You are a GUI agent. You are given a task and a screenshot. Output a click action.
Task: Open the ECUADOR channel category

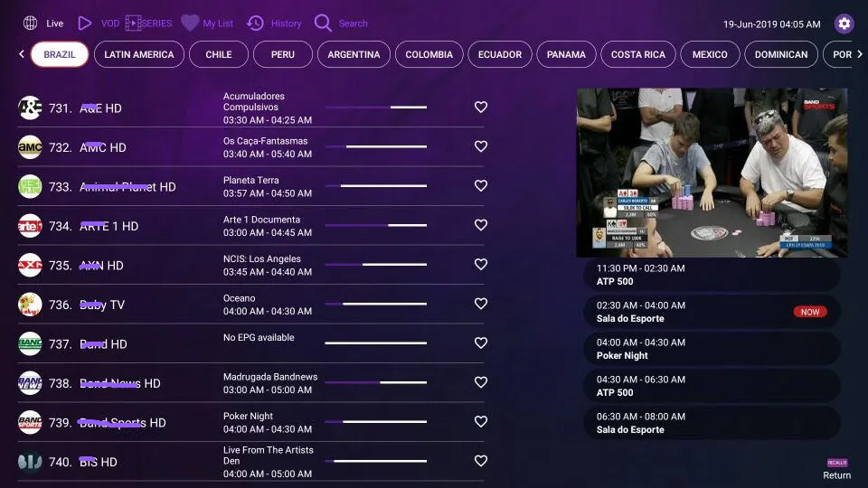500,54
